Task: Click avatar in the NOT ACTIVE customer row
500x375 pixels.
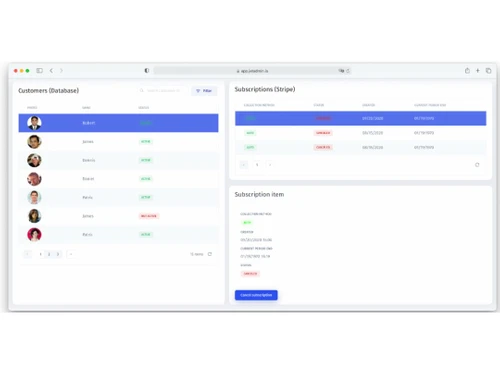Action: [x=34, y=216]
